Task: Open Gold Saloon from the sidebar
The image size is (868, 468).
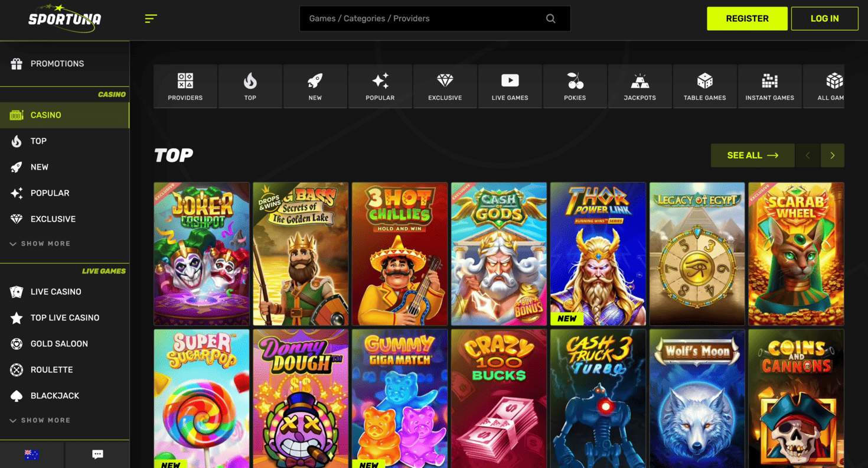Action: tap(65, 344)
